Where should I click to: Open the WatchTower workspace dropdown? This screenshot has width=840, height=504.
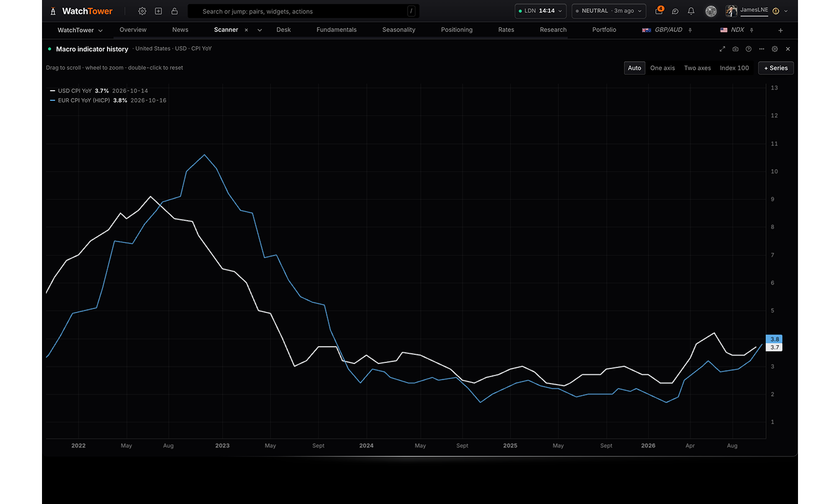coord(80,30)
